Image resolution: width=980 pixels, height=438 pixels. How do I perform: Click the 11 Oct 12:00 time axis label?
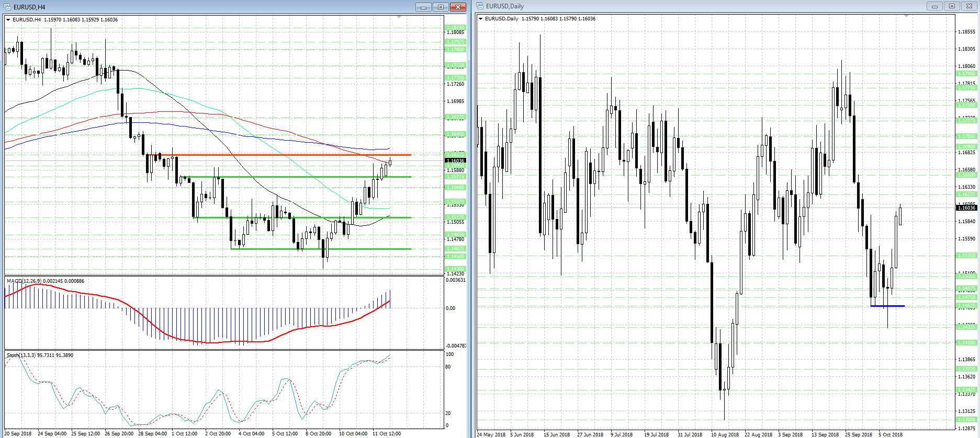pyautogui.click(x=387, y=433)
